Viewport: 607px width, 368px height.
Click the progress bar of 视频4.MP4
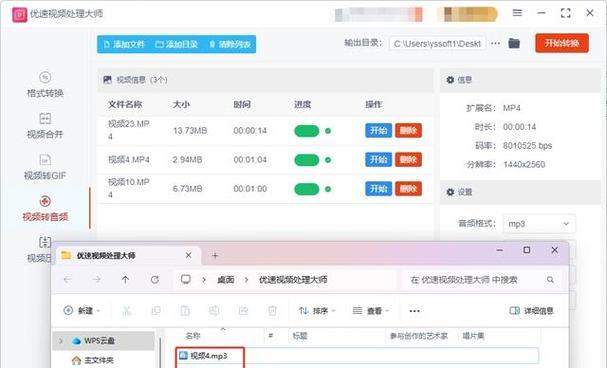[307, 160]
